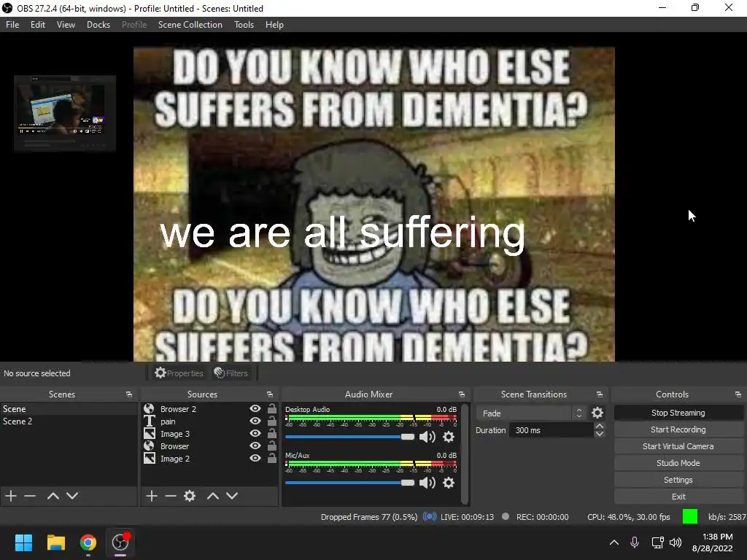Move scene down in Scenes list
The image size is (747, 560).
pos(72,496)
